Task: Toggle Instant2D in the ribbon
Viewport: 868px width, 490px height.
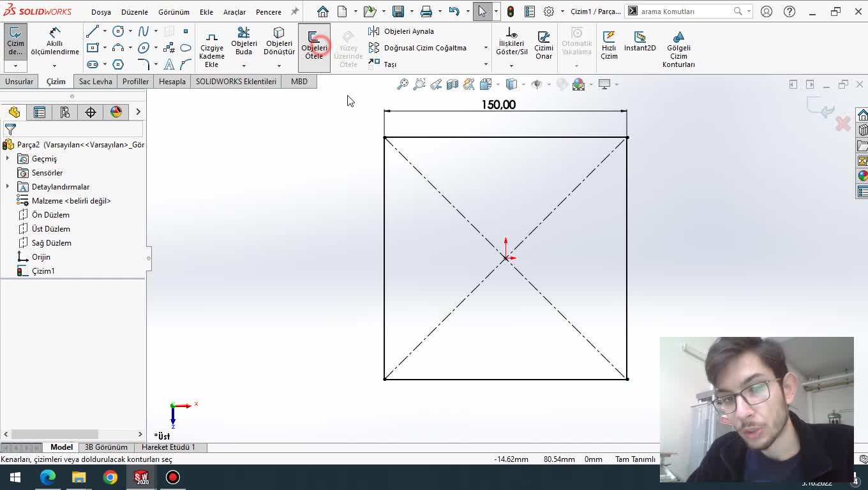Action: point(640,41)
